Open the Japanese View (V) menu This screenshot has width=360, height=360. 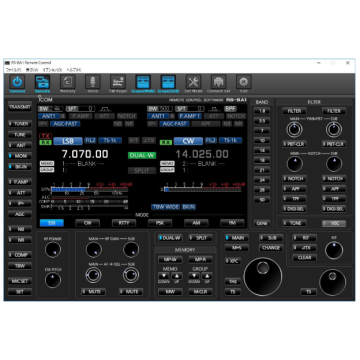32,70
